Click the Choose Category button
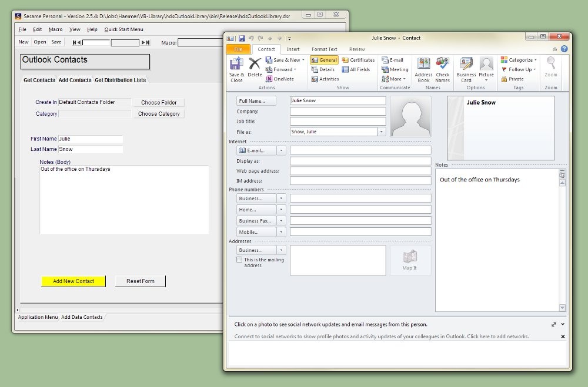Viewport: 588px width, 387px height. (x=159, y=113)
